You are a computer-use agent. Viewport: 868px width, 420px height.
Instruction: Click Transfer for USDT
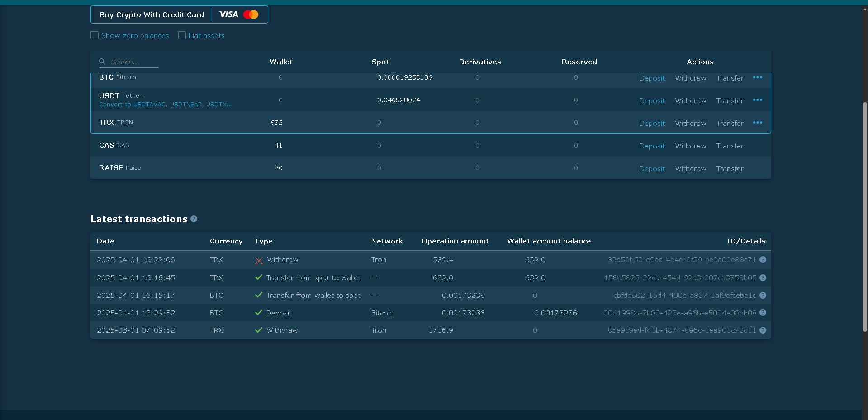coord(730,101)
